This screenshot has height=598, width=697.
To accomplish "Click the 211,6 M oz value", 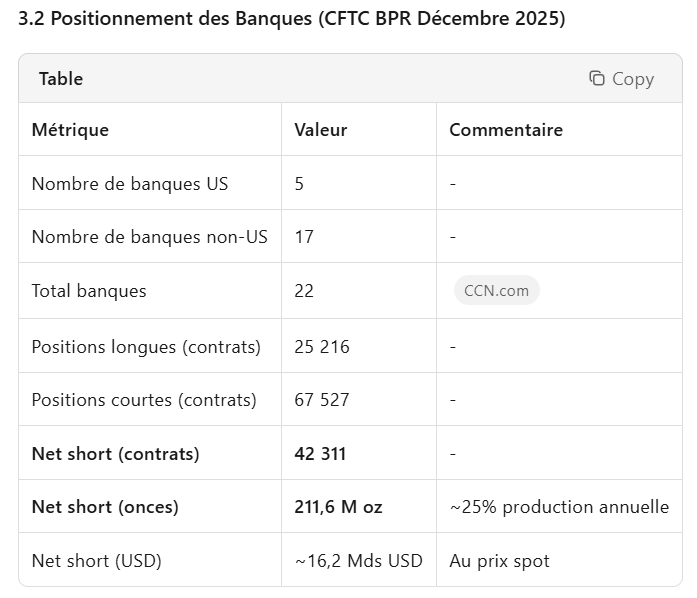I will coord(338,507).
